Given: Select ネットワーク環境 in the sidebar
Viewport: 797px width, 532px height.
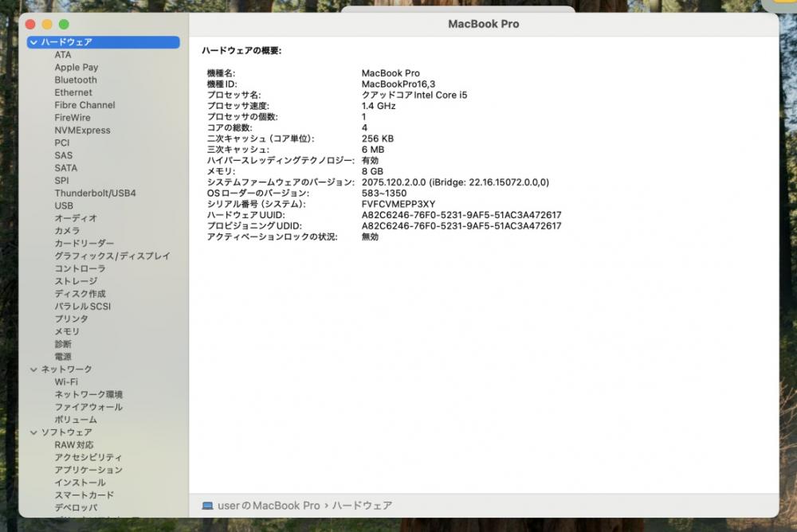Looking at the screenshot, I should pos(88,394).
